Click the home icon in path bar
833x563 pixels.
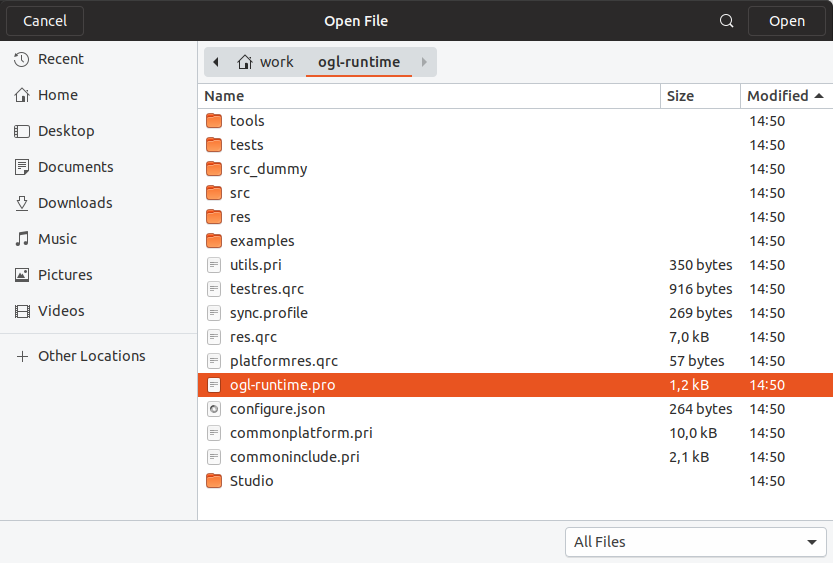245,62
